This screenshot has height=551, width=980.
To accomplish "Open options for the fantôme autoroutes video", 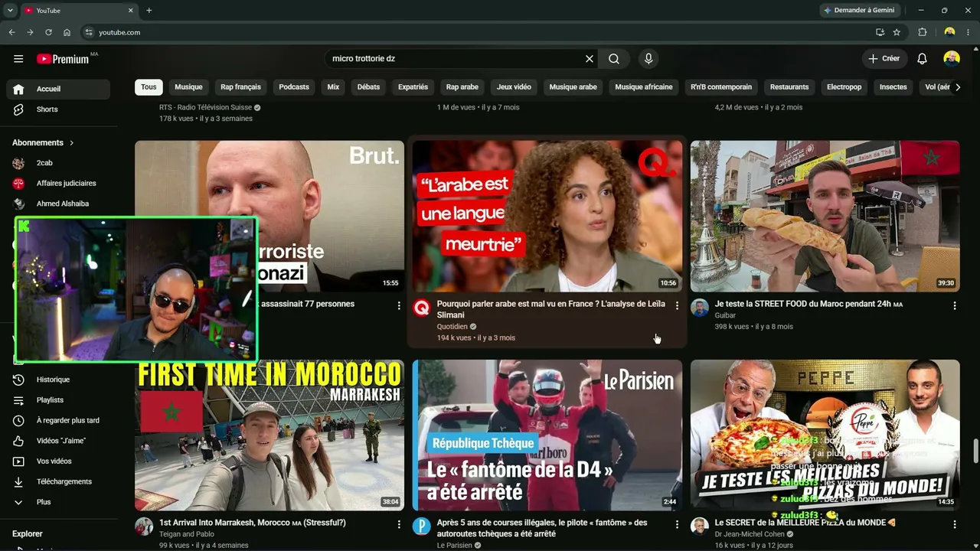I will (x=677, y=524).
